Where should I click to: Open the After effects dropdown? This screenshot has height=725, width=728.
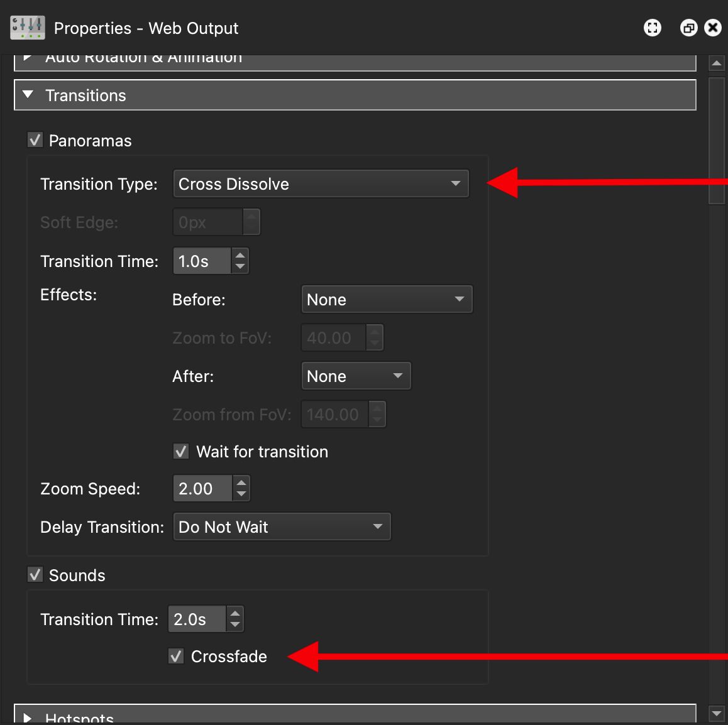[x=356, y=376]
